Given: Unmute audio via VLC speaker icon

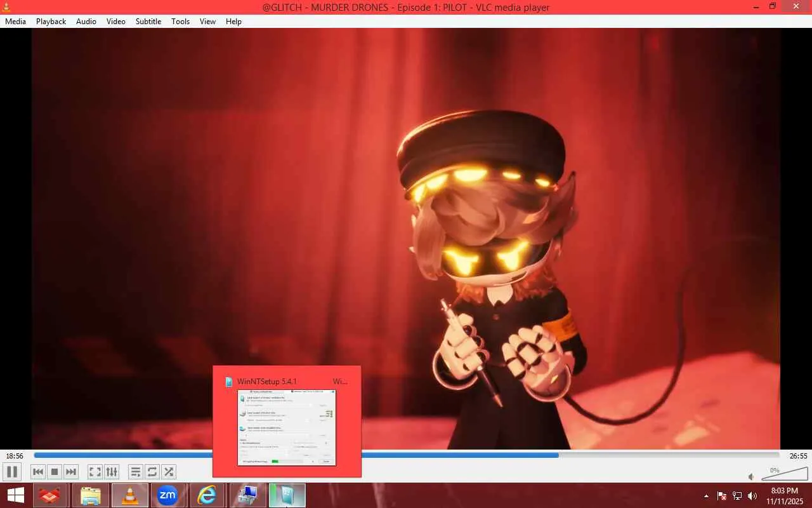Looking at the screenshot, I should pos(751,476).
